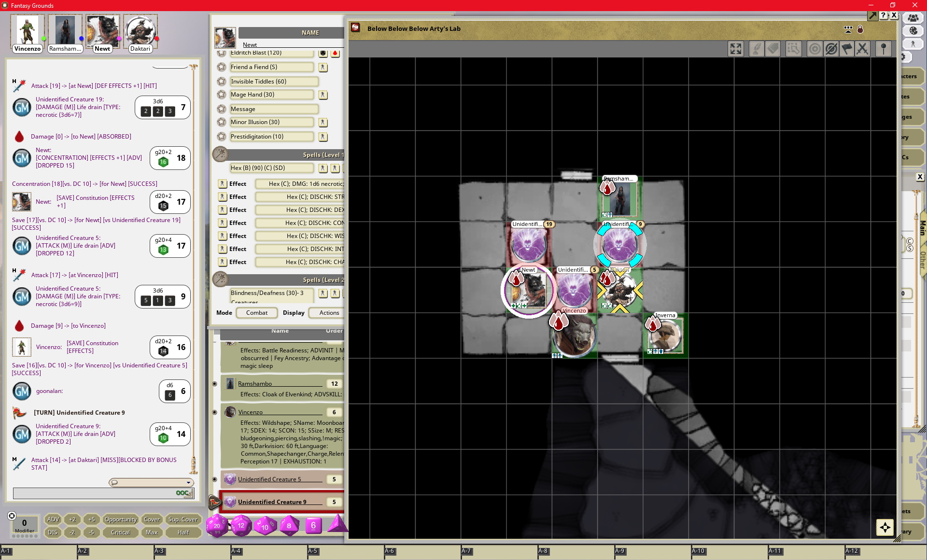927x560 pixels.
Task: Click the Opportunity modifier button
Action: (121, 519)
